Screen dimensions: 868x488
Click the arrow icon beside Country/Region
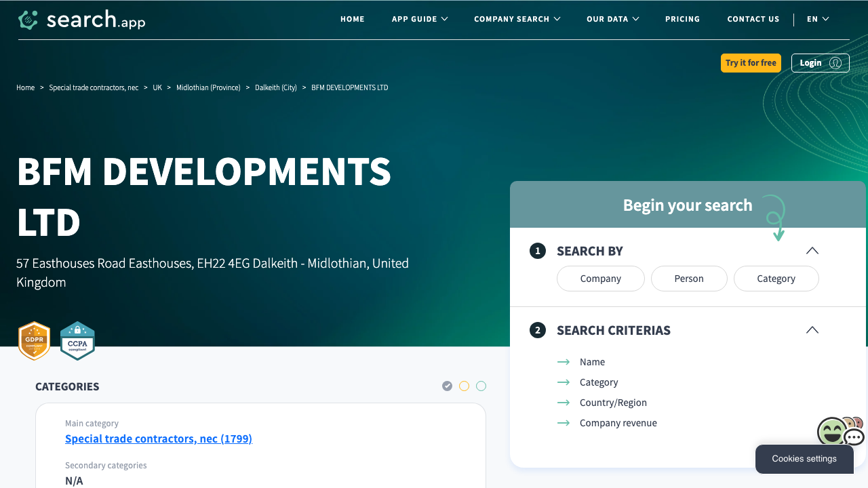564,403
